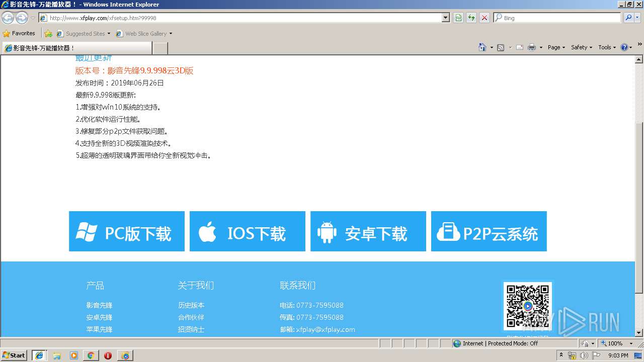Click the QR code image

click(x=527, y=305)
